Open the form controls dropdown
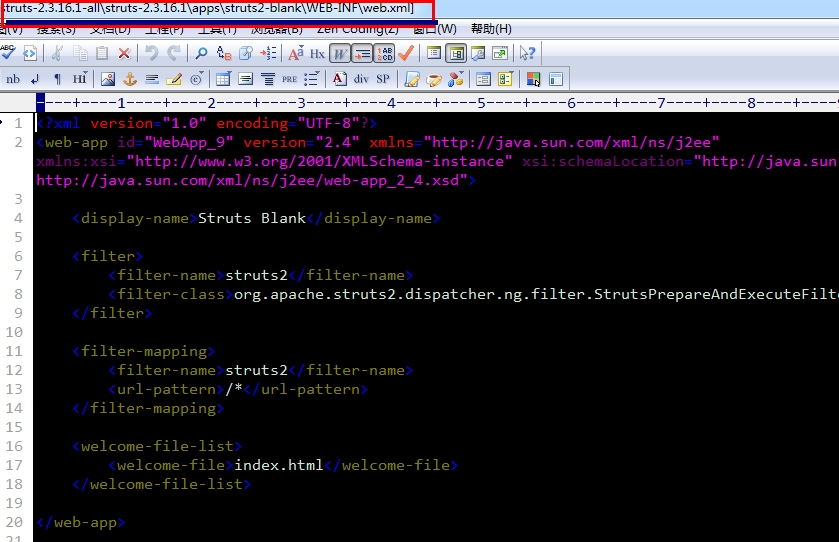Image resolution: width=839 pixels, height=542 pixels. 505,79
